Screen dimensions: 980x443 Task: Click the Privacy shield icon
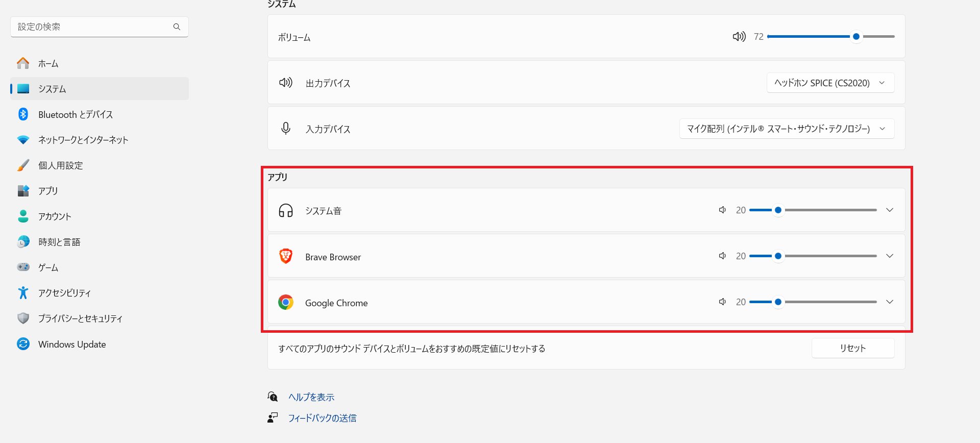coord(23,318)
